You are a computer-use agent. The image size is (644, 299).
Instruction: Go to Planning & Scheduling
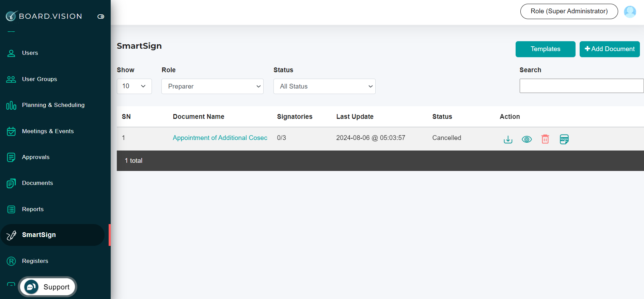click(x=53, y=105)
